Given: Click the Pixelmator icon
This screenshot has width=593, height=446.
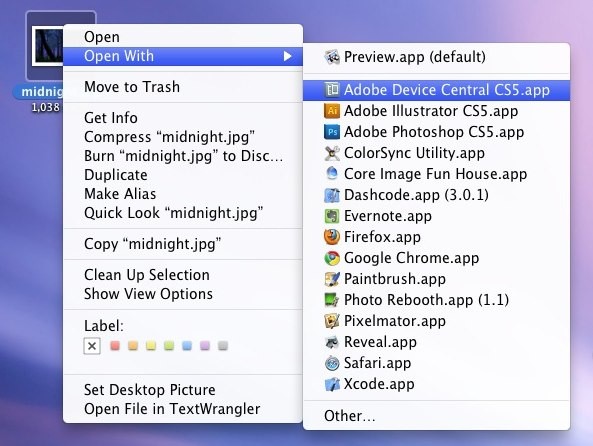Looking at the screenshot, I should pyautogui.click(x=332, y=321).
